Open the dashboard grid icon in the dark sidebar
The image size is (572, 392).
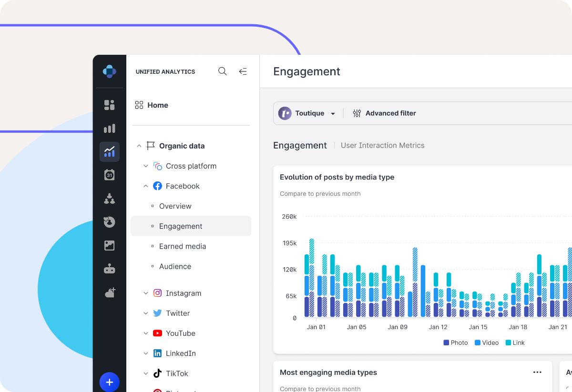109,105
